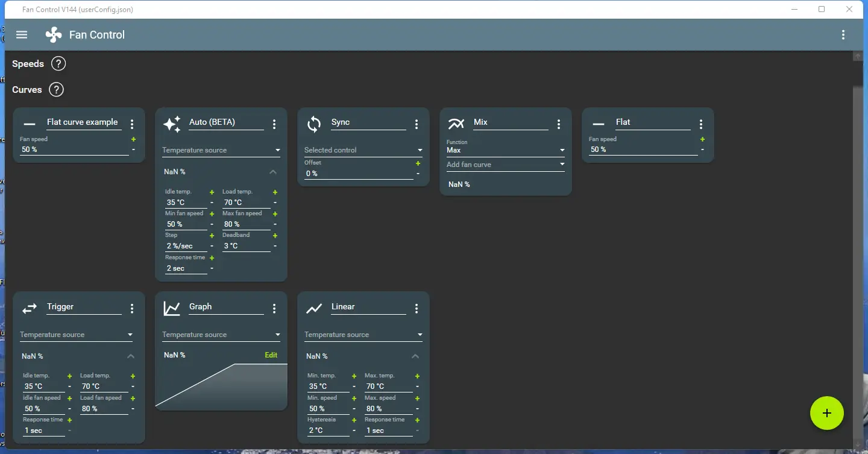This screenshot has width=868, height=454.
Task: Increase Min. temp. in Linear card
Action: coord(354,376)
